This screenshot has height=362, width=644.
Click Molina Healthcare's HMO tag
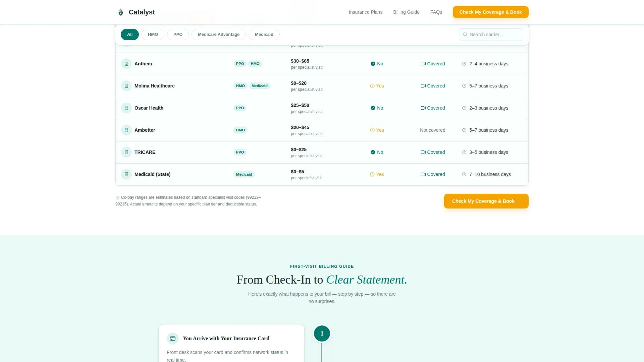coord(240,86)
